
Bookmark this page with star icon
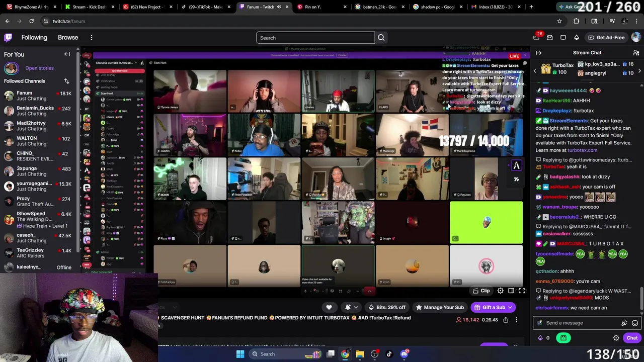[559, 21]
